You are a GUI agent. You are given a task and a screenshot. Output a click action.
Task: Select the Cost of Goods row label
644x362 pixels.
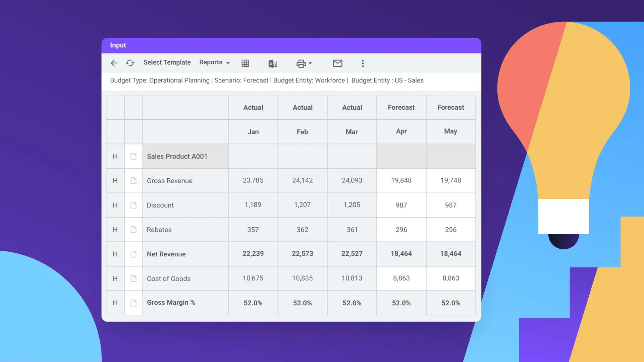point(169,279)
